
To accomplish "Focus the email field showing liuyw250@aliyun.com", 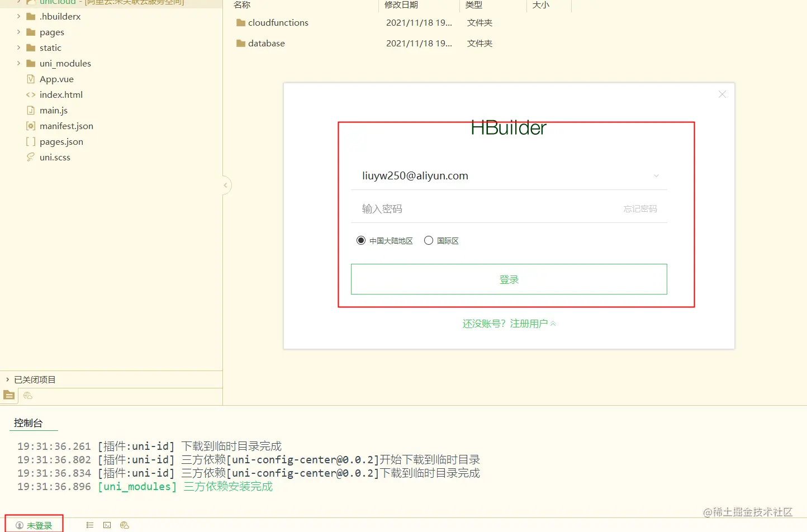I will [509, 176].
